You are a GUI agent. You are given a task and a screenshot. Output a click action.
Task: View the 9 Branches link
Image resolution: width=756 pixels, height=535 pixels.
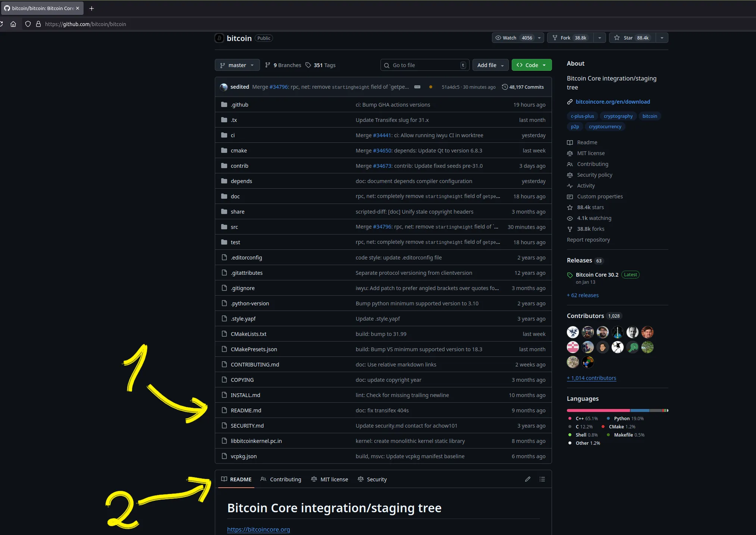(x=283, y=65)
